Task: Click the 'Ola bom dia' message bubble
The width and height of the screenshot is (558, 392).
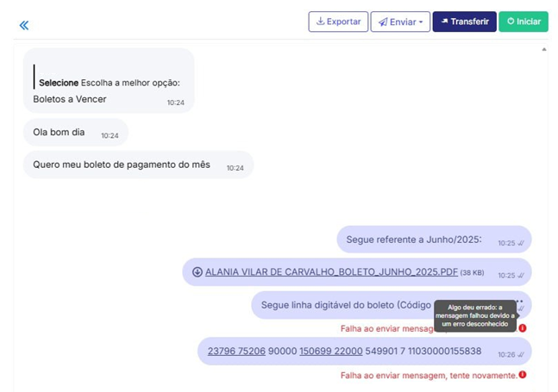Action: tap(59, 133)
